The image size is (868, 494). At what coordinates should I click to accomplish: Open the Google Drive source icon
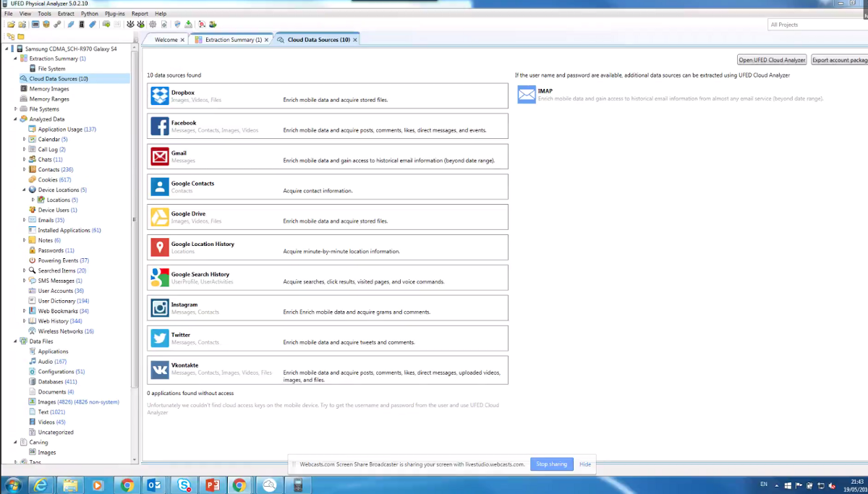tap(159, 217)
